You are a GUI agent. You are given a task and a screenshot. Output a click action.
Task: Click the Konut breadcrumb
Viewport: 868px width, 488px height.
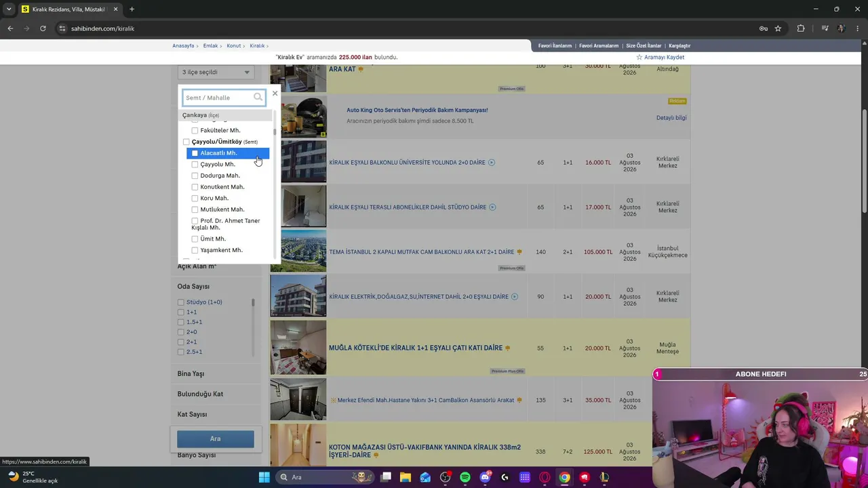point(234,46)
